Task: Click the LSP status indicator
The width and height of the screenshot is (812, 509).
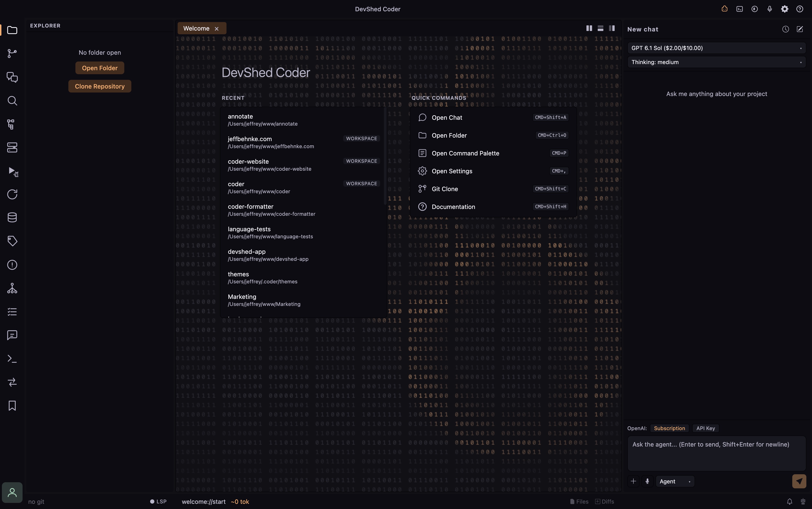Action: coord(158,501)
